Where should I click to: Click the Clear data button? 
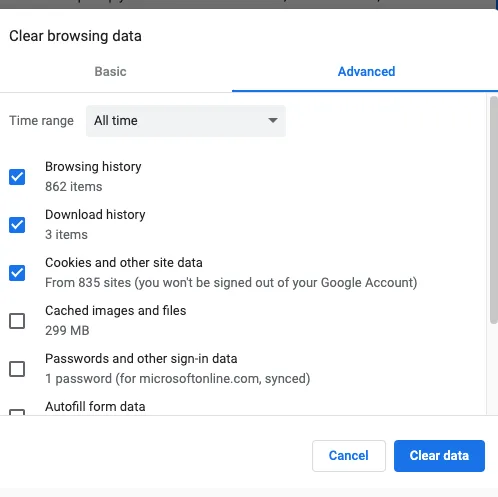439,456
